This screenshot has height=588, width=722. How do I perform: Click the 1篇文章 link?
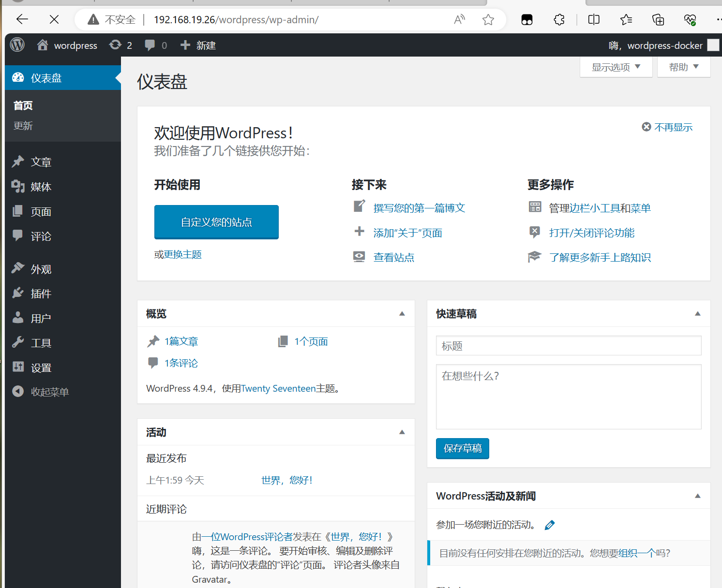click(x=181, y=341)
